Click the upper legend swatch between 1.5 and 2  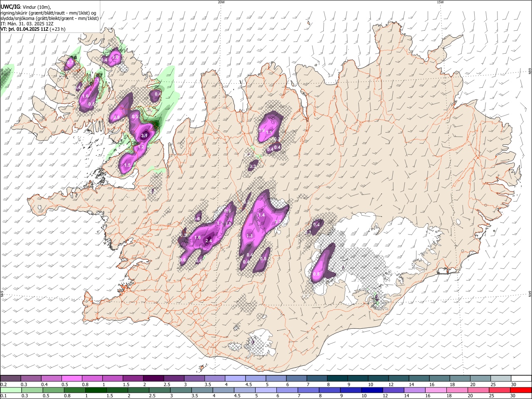coord(133,378)
